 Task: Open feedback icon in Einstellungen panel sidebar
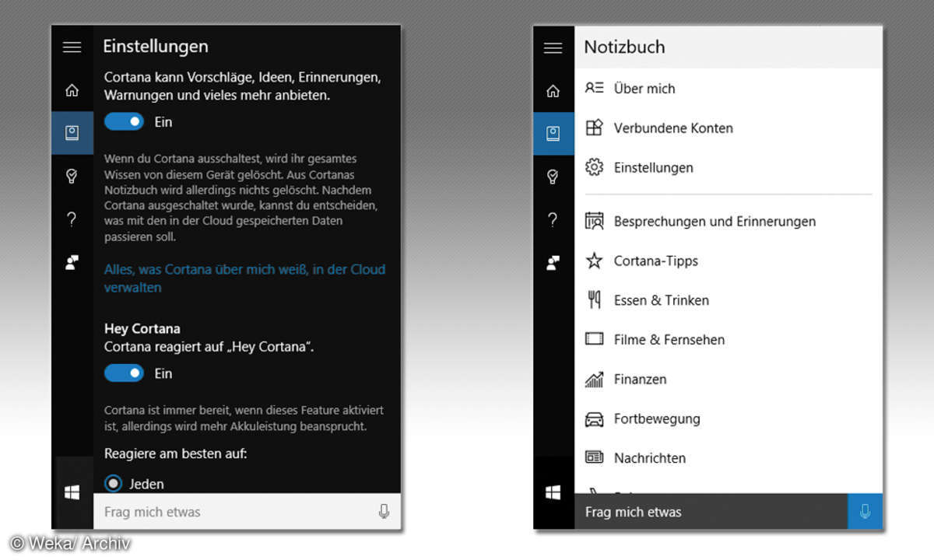pos(72,263)
